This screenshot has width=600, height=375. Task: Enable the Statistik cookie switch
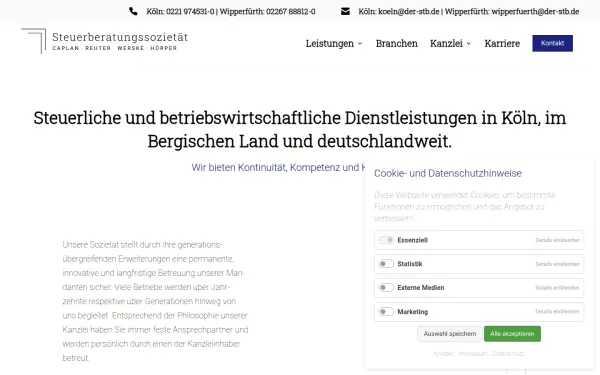tap(386, 264)
